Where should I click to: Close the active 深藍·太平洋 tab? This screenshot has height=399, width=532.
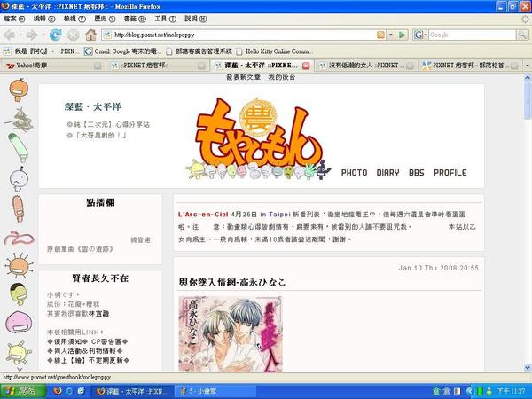[x=306, y=66]
